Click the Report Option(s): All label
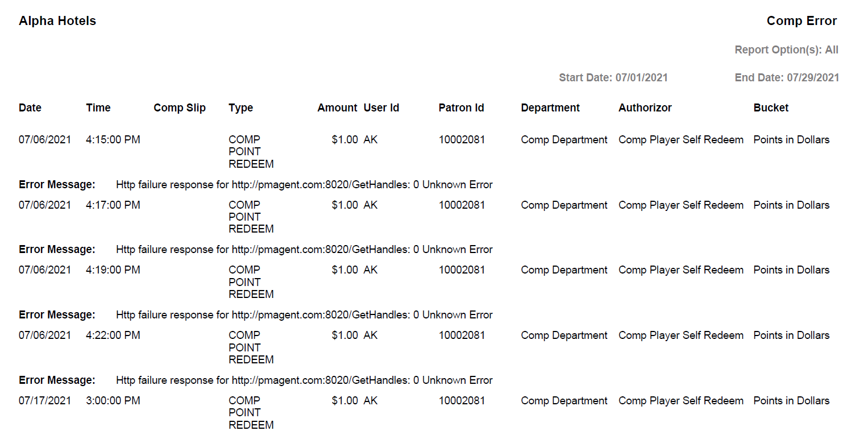The height and width of the screenshot is (435, 868). click(x=786, y=50)
